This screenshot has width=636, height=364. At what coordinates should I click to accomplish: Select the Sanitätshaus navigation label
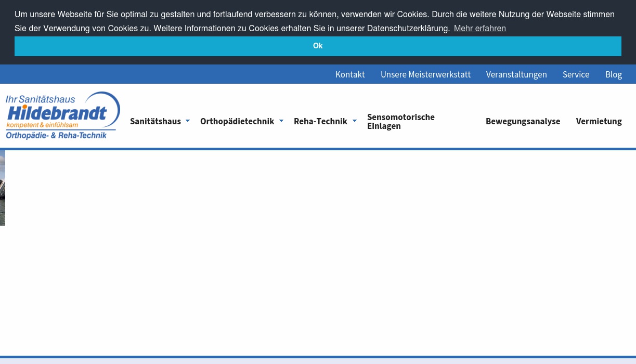[155, 121]
